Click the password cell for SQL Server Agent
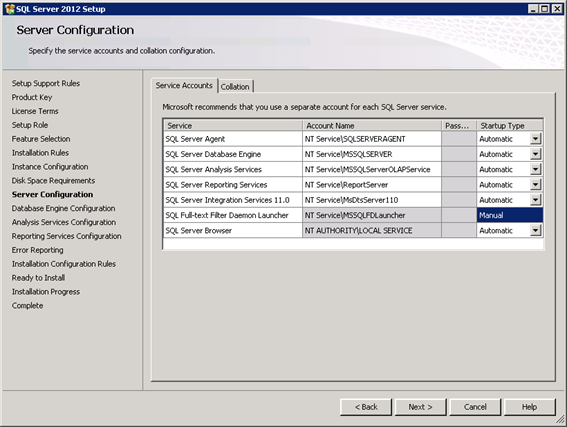This screenshot has width=567, height=427. [x=459, y=139]
